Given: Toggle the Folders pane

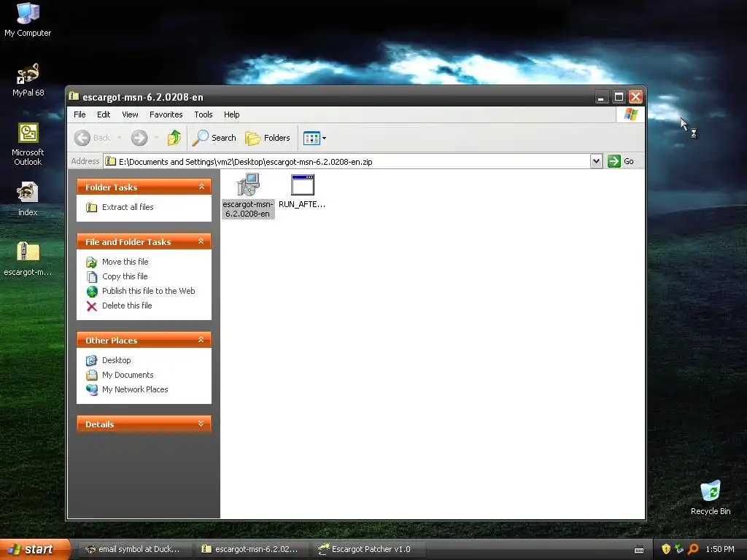Looking at the screenshot, I should pyautogui.click(x=267, y=138).
